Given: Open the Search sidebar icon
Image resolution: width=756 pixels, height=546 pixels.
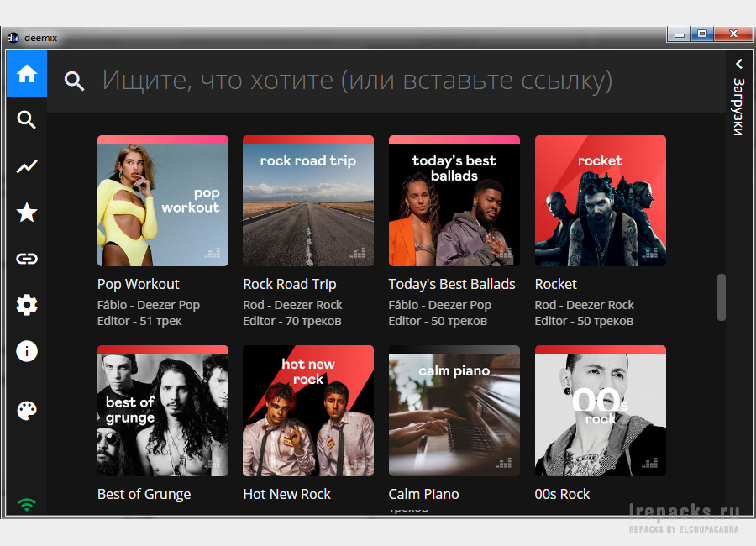Looking at the screenshot, I should pos(27,119).
